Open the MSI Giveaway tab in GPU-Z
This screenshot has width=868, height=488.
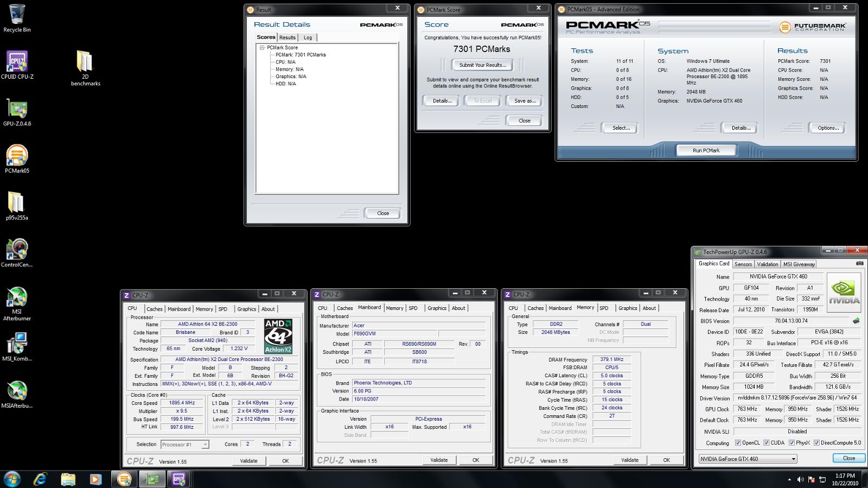coord(799,264)
